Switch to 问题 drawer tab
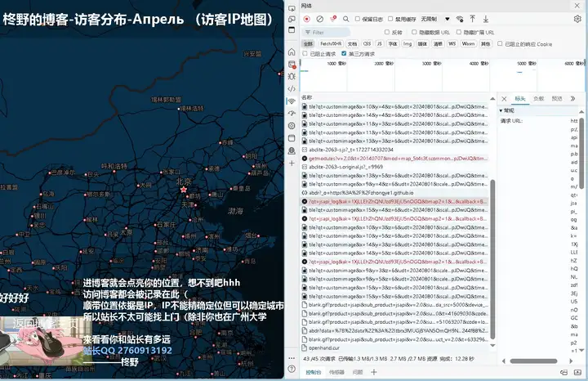The width and height of the screenshot is (588, 381). tap(358, 372)
